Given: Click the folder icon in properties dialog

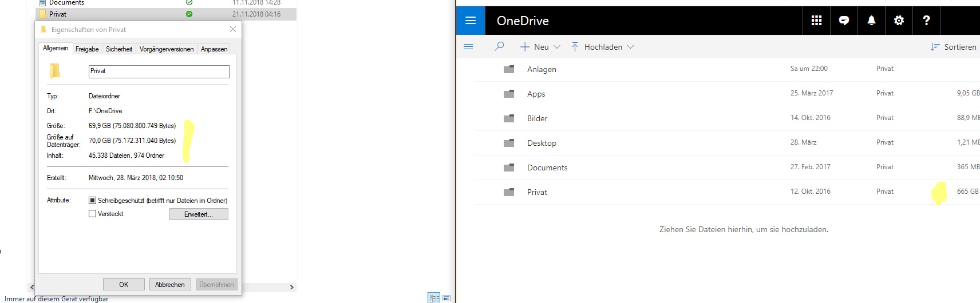Looking at the screenshot, I should point(55,71).
